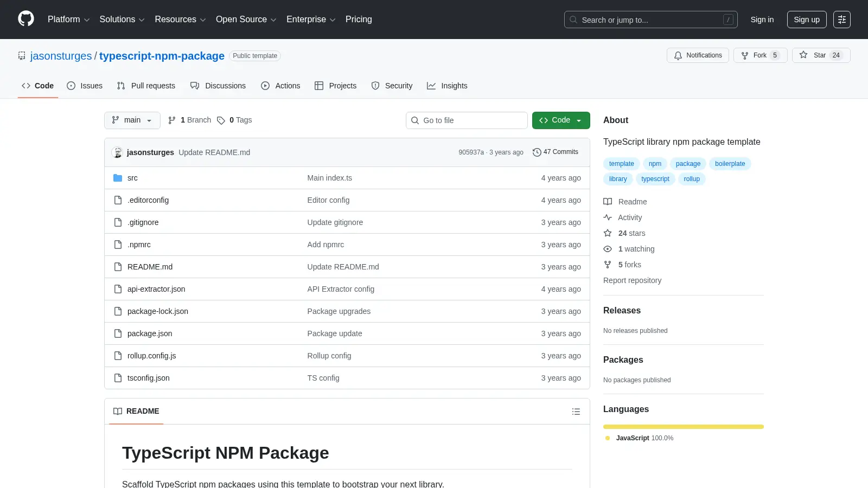
Task: Open the 0 Tags link
Action: point(234,120)
